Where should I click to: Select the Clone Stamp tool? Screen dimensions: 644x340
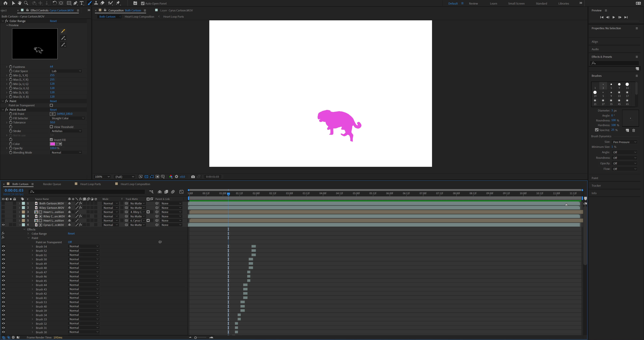tap(96, 3)
